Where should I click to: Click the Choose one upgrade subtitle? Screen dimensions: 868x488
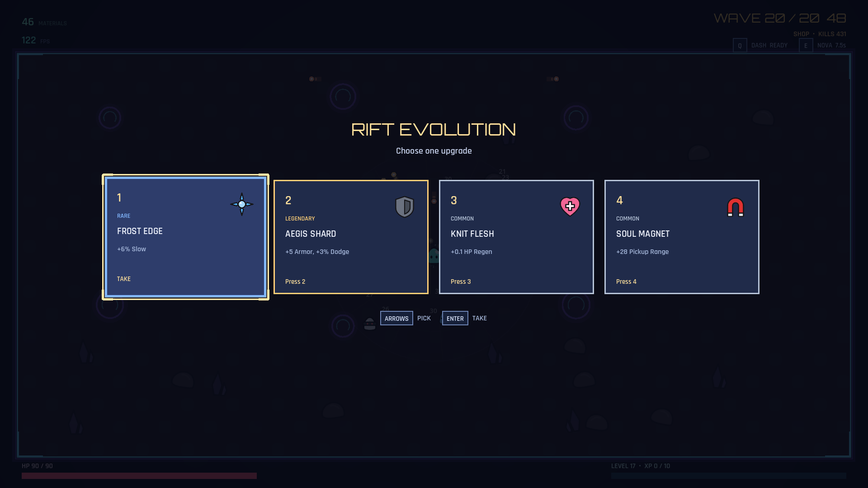click(434, 151)
